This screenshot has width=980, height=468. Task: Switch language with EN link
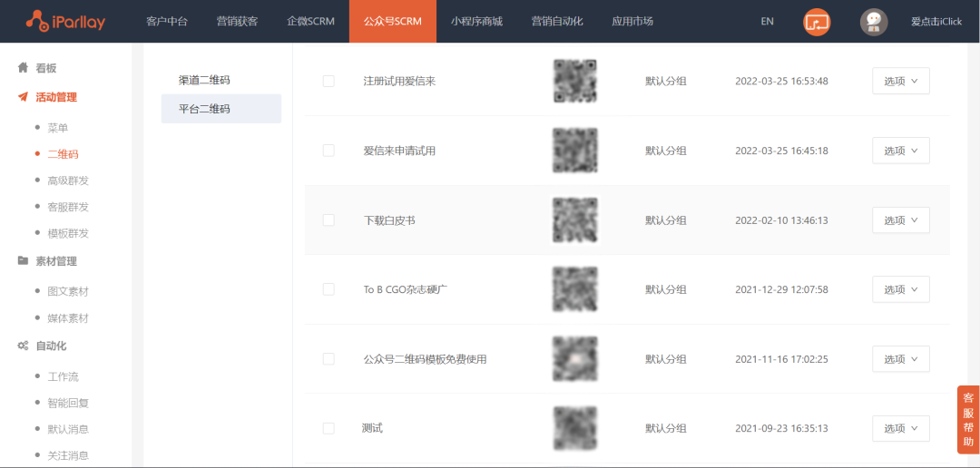(x=767, y=21)
